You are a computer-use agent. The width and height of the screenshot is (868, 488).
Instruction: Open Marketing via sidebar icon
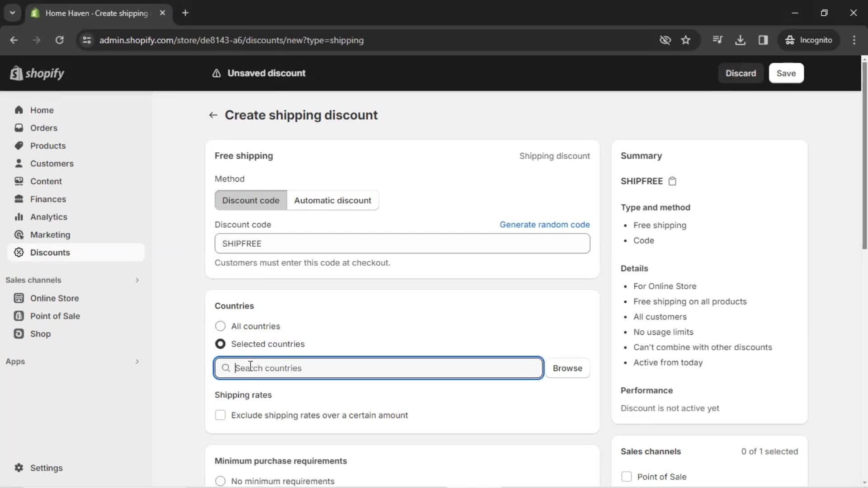click(18, 234)
